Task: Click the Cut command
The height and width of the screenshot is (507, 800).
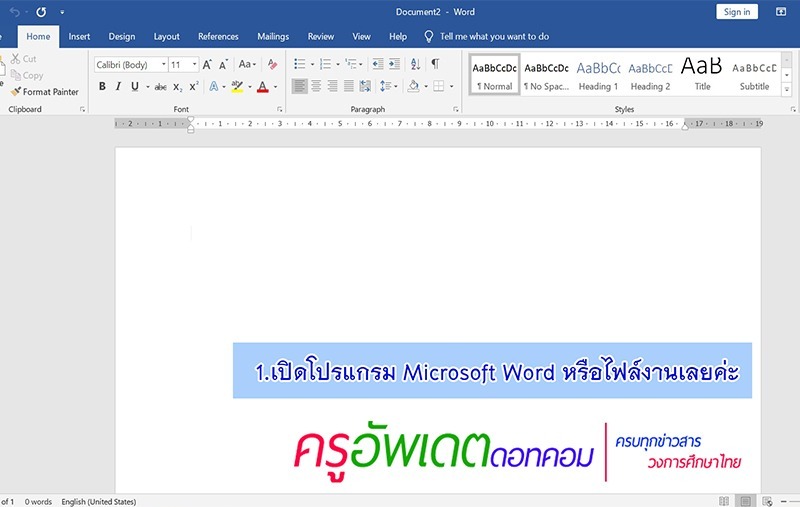Action: click(23, 59)
